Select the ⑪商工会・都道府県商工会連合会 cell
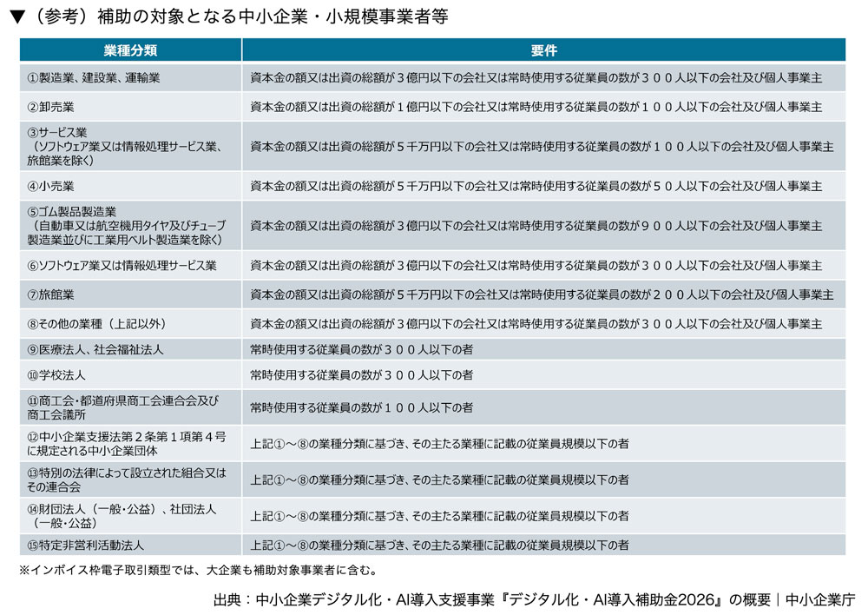Image resolution: width=868 pixels, height=615 pixels. click(131, 407)
